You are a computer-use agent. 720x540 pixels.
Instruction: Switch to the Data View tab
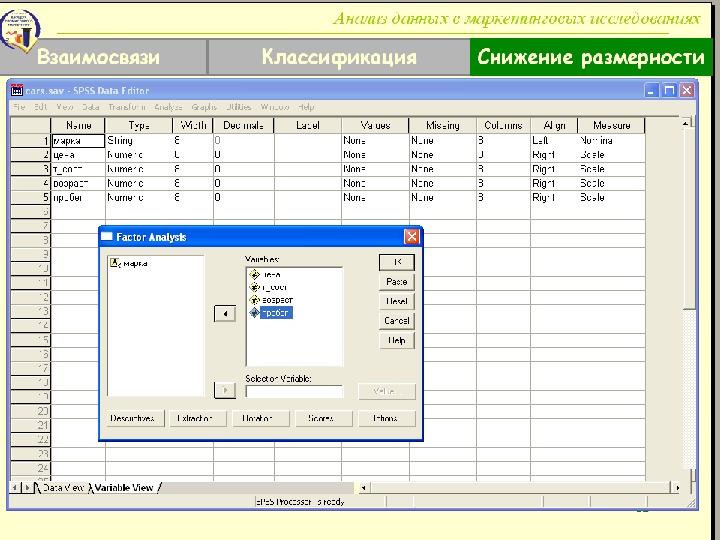point(63,488)
